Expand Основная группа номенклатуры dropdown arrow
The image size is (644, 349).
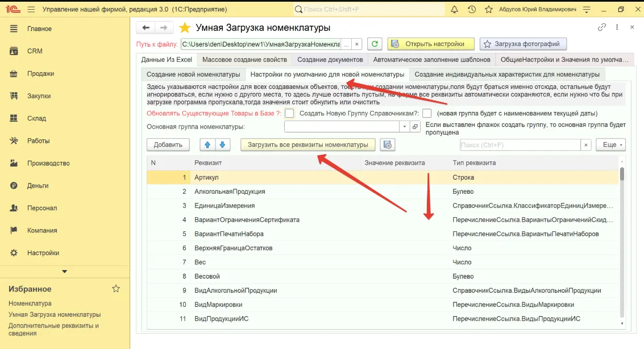click(x=405, y=127)
